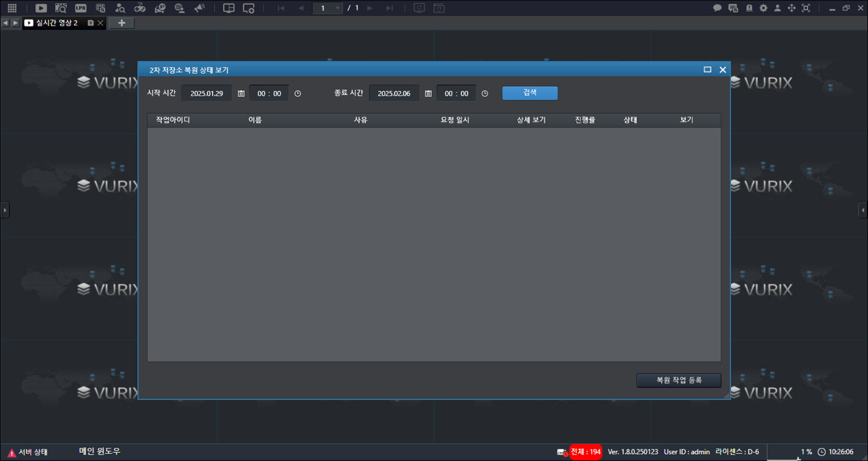Viewport: 868px width, 461px height.
Task: Click the megaphone broadcast icon
Action: (200, 8)
